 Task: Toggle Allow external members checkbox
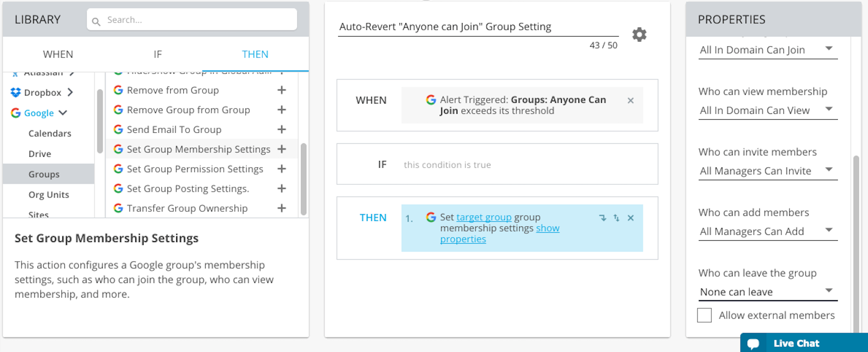click(x=704, y=315)
